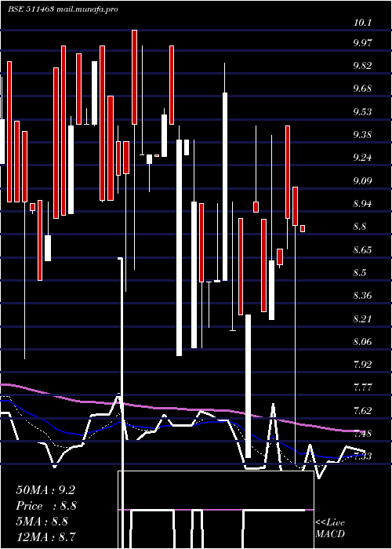Select the 8.5 price axis label
This screenshot has width=392, height=549.
(x=361, y=272)
